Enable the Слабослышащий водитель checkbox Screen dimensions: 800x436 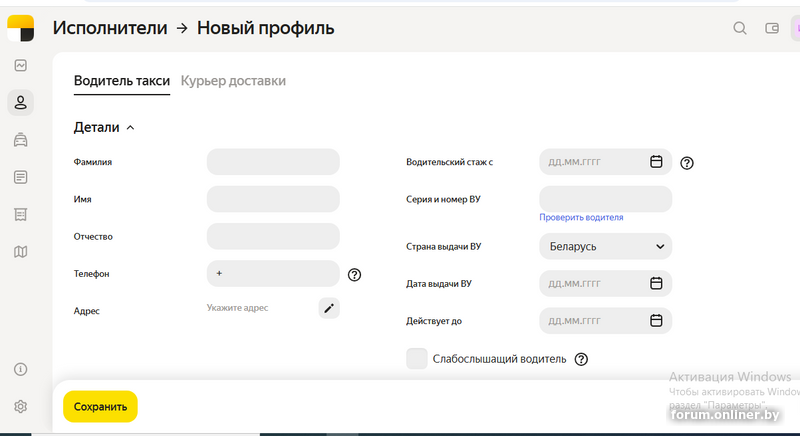pos(417,359)
